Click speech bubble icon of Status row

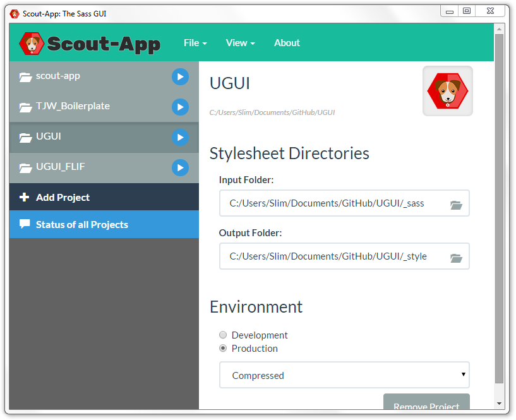[25, 224]
